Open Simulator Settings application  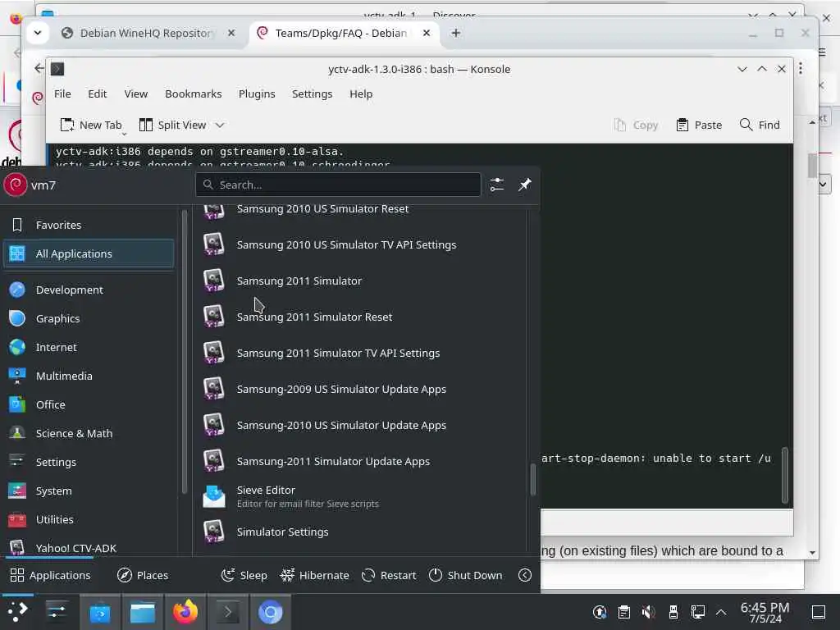coord(359,532)
